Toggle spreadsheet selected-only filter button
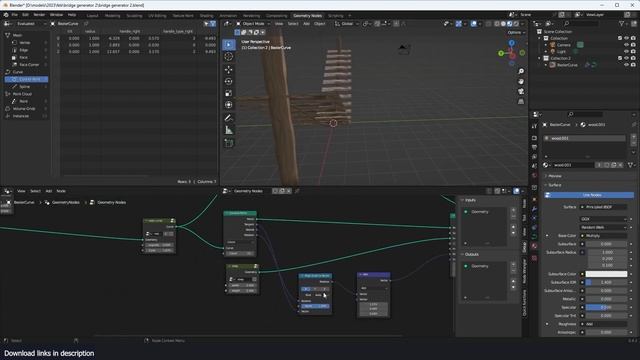The image size is (640, 360). click(206, 24)
